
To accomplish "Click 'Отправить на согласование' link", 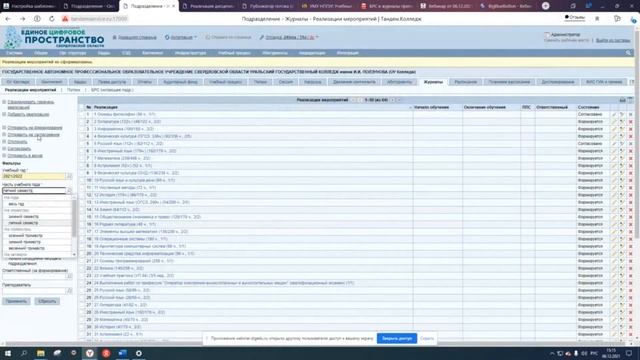I will 33,135.
